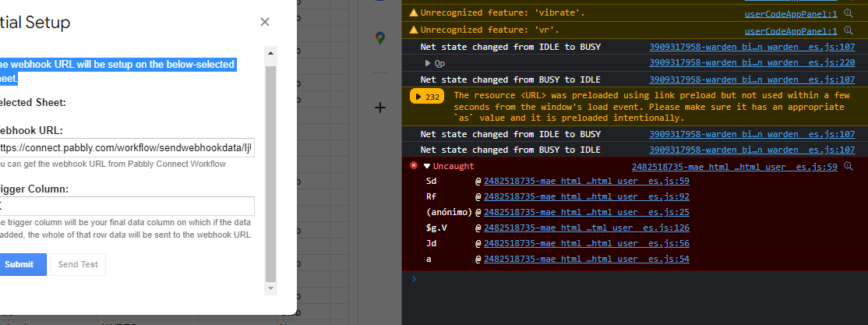This screenshot has height=325, width=868.
Task: Click the Selected Sheet label
Action: [x=34, y=102]
